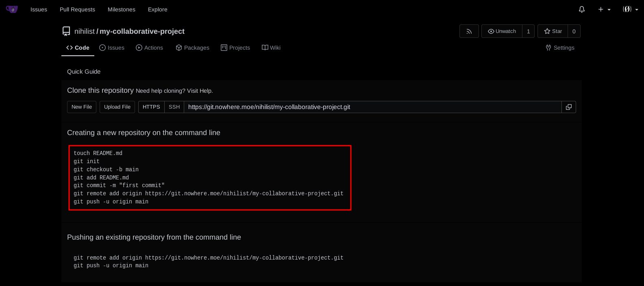Expand the plus create-new dropdown
The width and height of the screenshot is (644, 286).
[x=604, y=9]
